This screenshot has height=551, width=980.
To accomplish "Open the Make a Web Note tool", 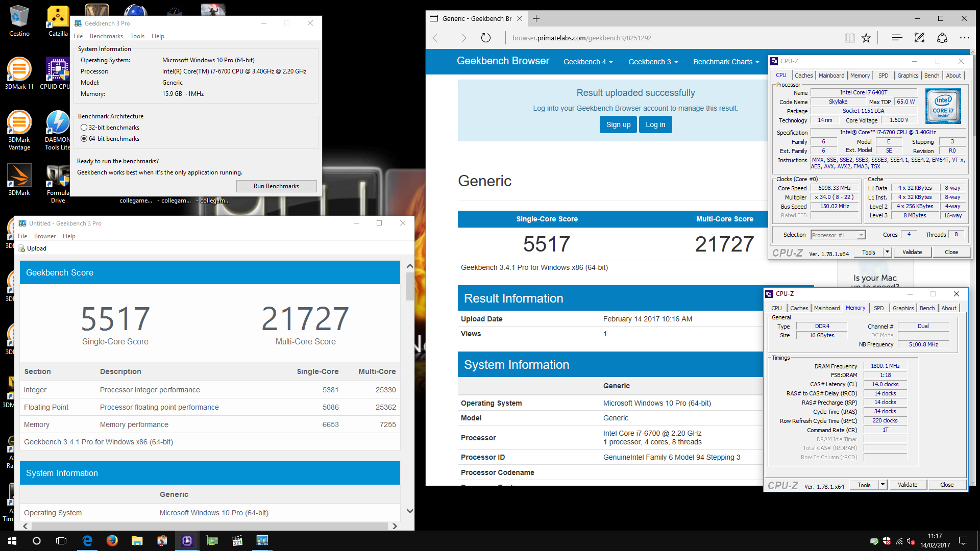I will tap(919, 38).
